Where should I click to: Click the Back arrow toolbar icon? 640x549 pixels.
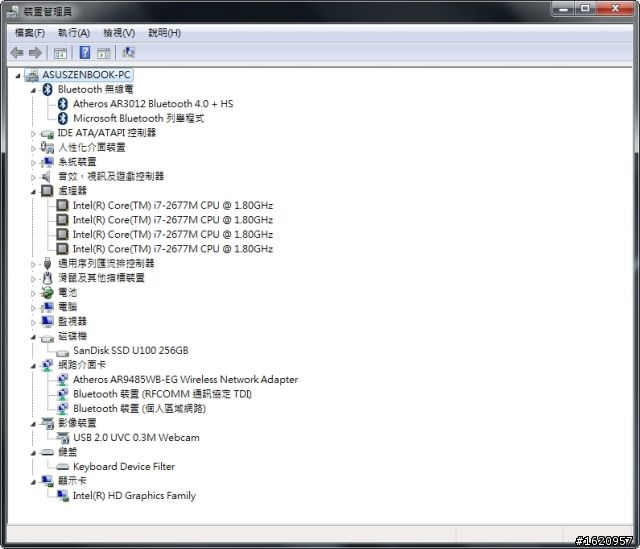pyautogui.click(x=17, y=53)
